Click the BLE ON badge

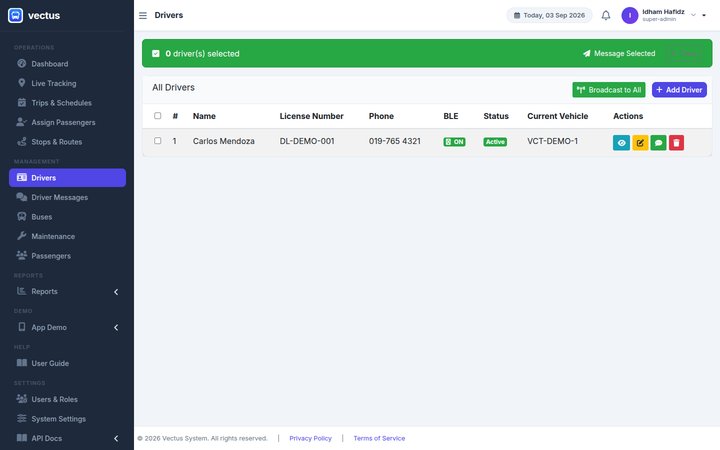(x=454, y=142)
